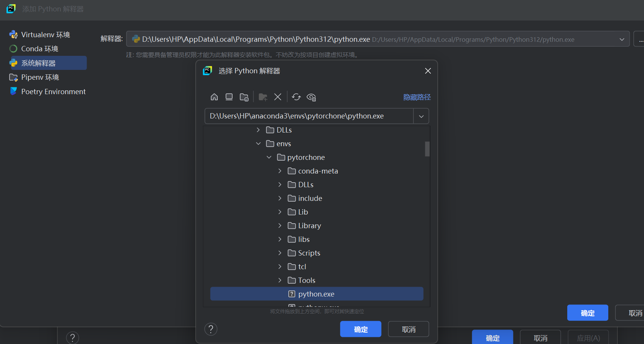Open help at the bottom of Settings window
This screenshot has width=644, height=344.
(73, 338)
